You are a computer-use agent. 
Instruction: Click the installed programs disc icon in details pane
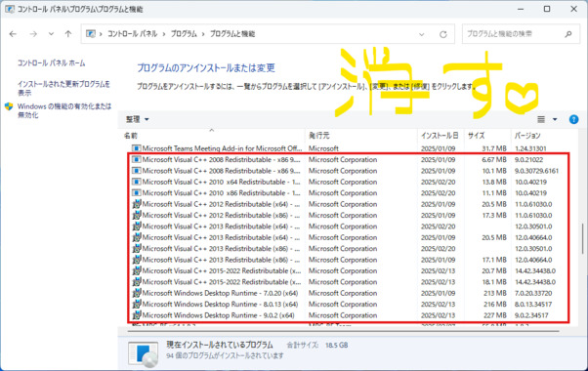(144, 353)
